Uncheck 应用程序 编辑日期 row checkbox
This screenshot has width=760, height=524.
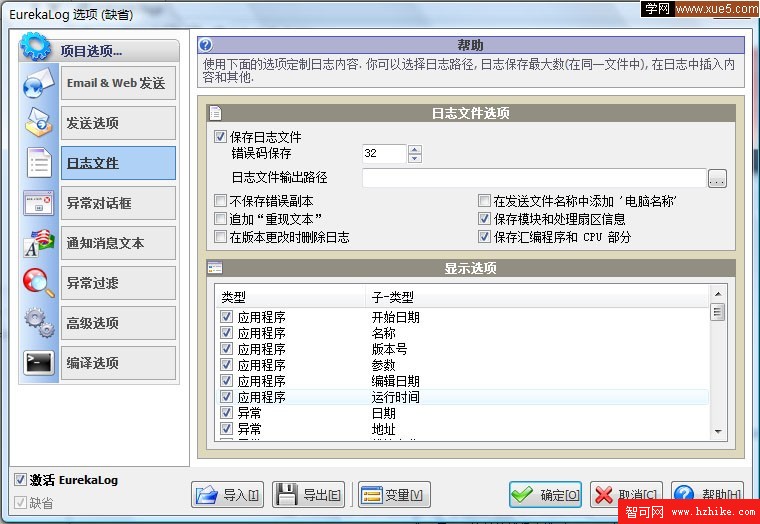pyautogui.click(x=226, y=381)
